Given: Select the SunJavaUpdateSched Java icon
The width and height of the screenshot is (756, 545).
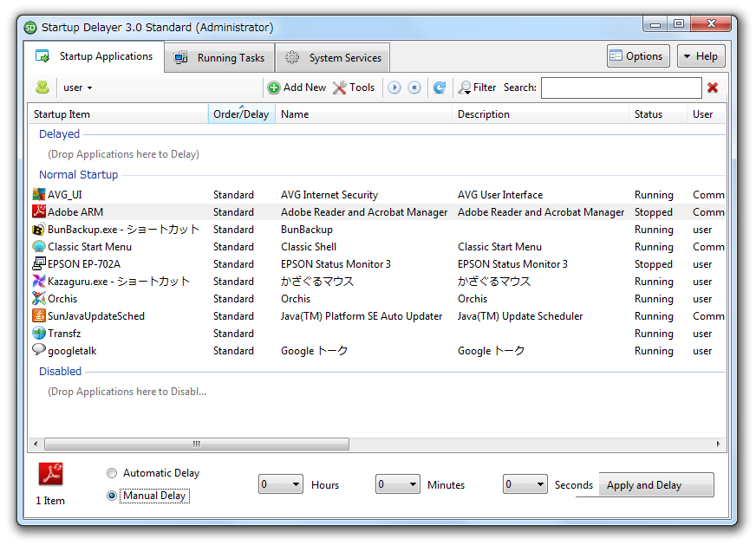Looking at the screenshot, I should pyautogui.click(x=38, y=315).
